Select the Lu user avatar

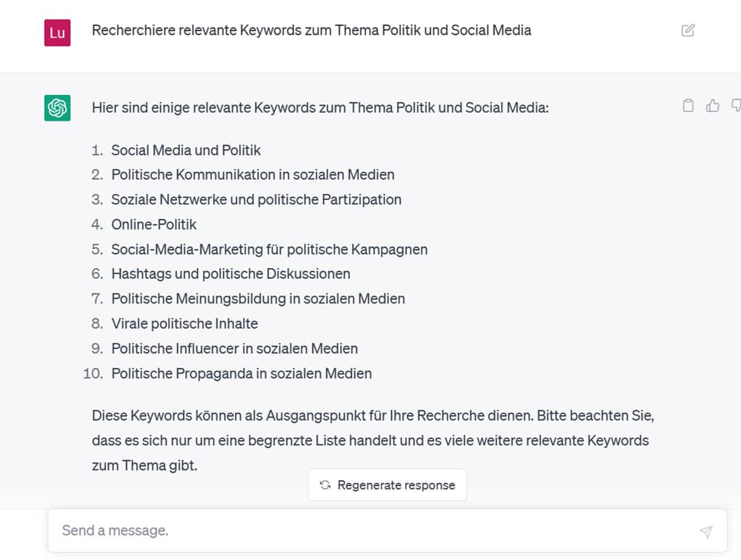[57, 33]
